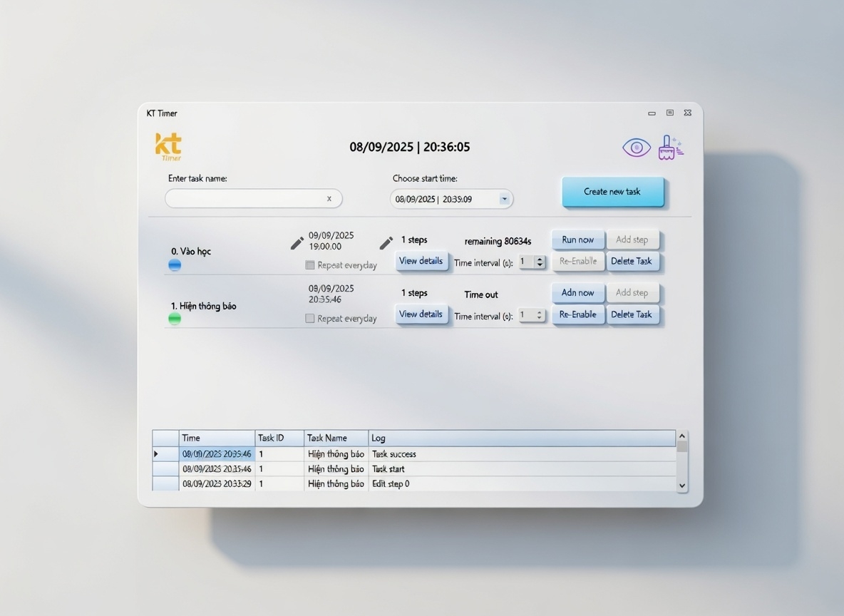This screenshot has width=844, height=616.
Task: Enable Repeat everyday for Vào học task
Action: click(x=310, y=265)
